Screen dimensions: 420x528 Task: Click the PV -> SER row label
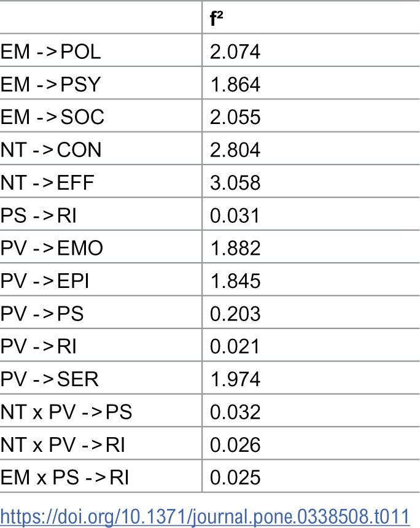49,379
